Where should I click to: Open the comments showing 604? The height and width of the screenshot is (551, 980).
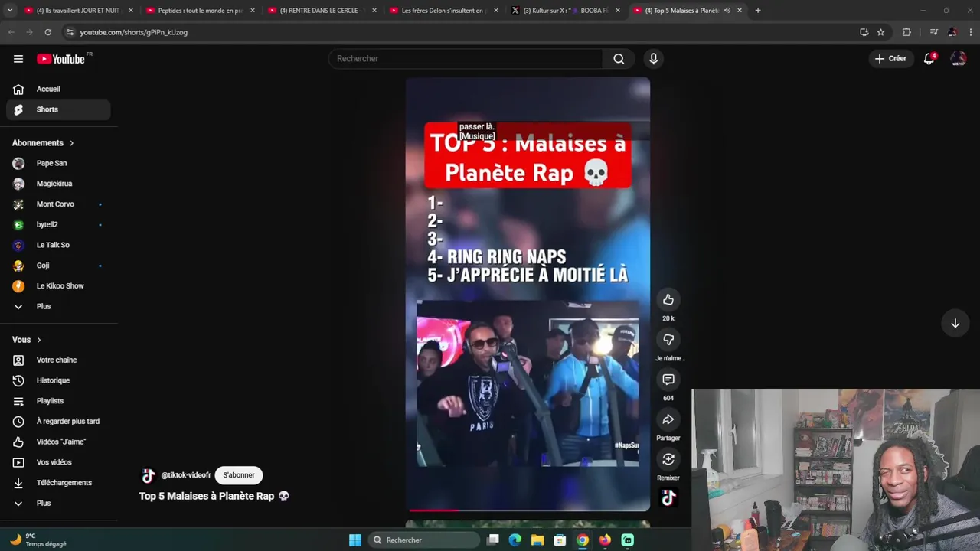pos(668,380)
